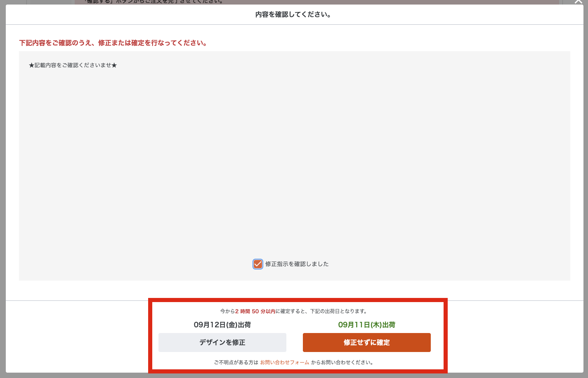
Task: Open the お問い合わせフォーム link
Action: click(x=285, y=362)
